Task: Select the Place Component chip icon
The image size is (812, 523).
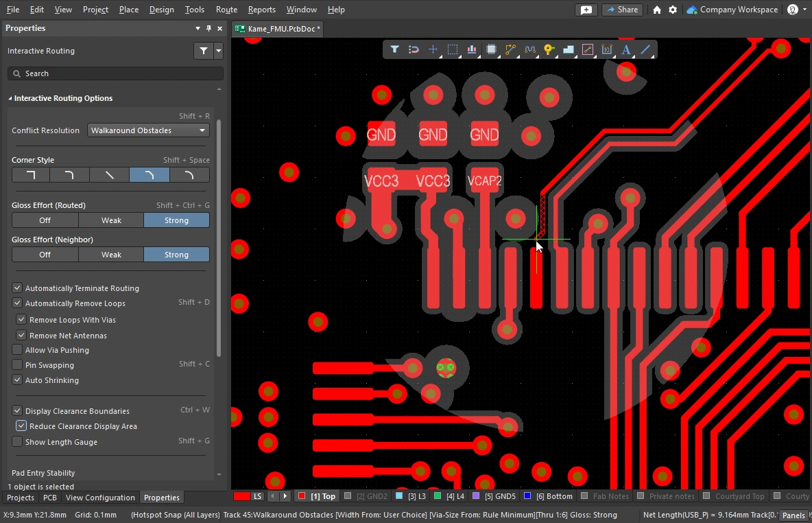Action: point(491,49)
